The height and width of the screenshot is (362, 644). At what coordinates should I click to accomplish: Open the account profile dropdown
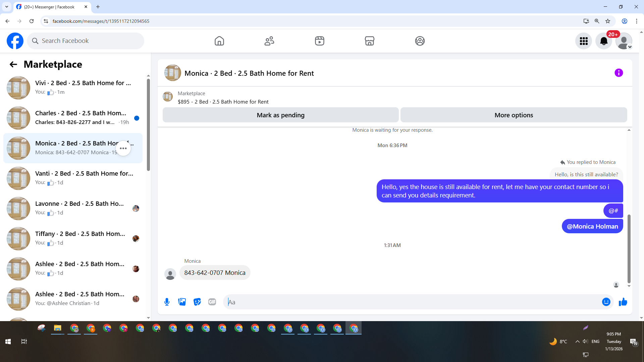click(624, 41)
